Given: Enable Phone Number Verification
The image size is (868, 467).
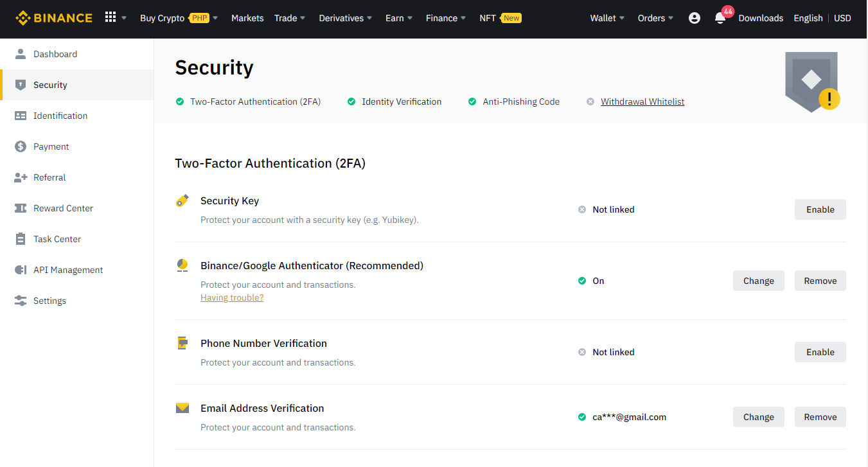Looking at the screenshot, I should (820, 352).
